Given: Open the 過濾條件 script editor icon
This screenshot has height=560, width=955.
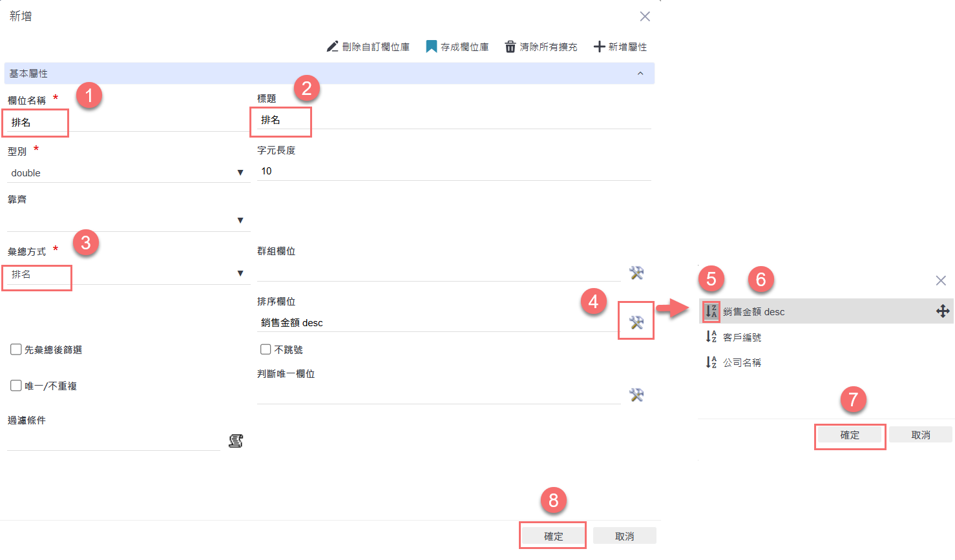Looking at the screenshot, I should (x=236, y=441).
